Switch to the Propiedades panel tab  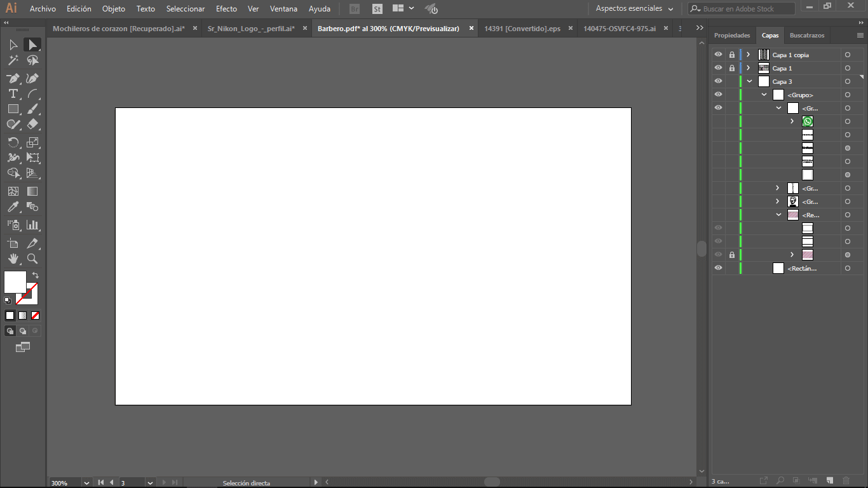[732, 36]
